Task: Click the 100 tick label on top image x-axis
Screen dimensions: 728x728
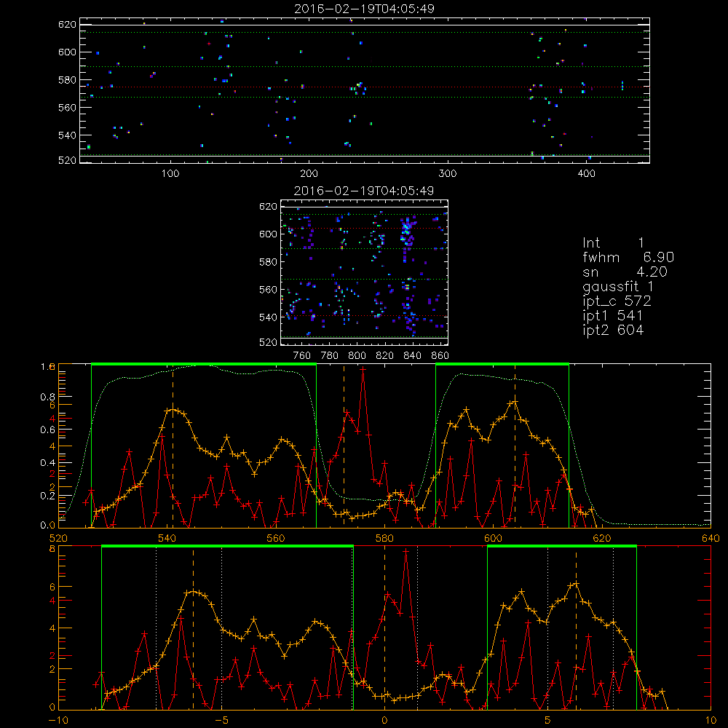Action: (170, 174)
